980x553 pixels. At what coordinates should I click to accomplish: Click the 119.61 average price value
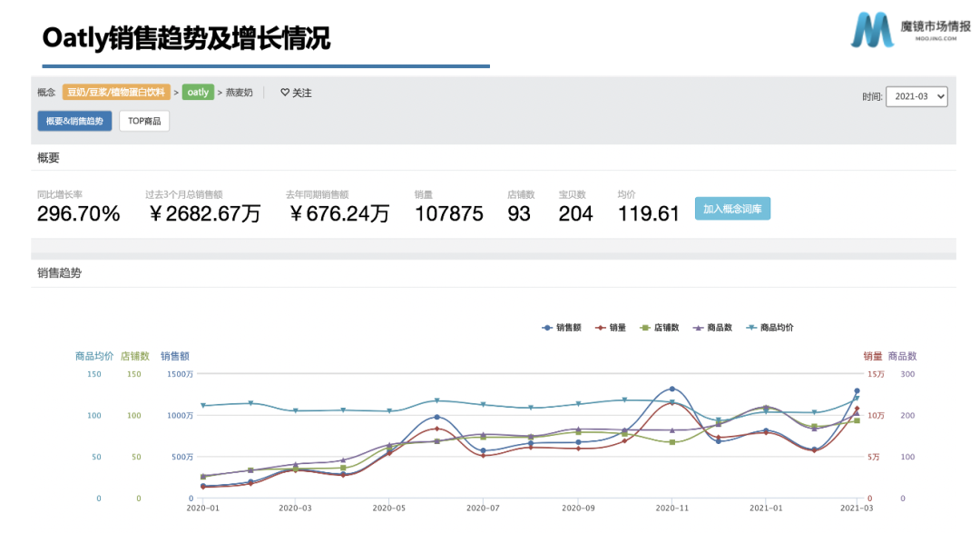click(648, 214)
